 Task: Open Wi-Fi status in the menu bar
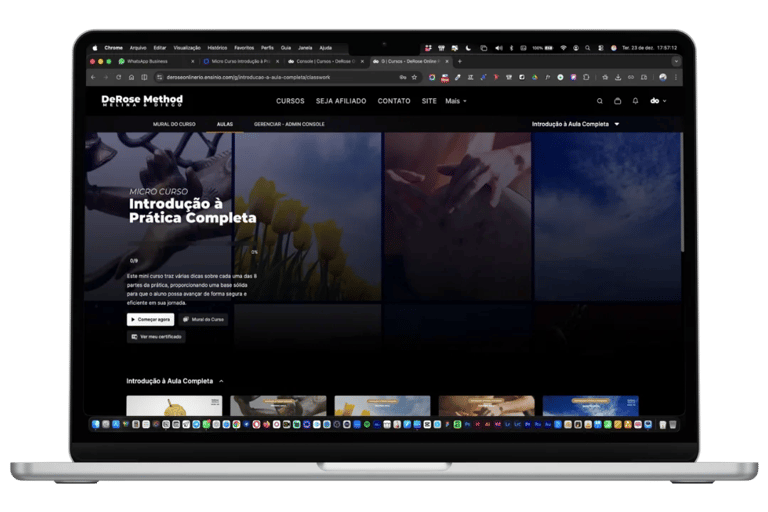(x=563, y=48)
